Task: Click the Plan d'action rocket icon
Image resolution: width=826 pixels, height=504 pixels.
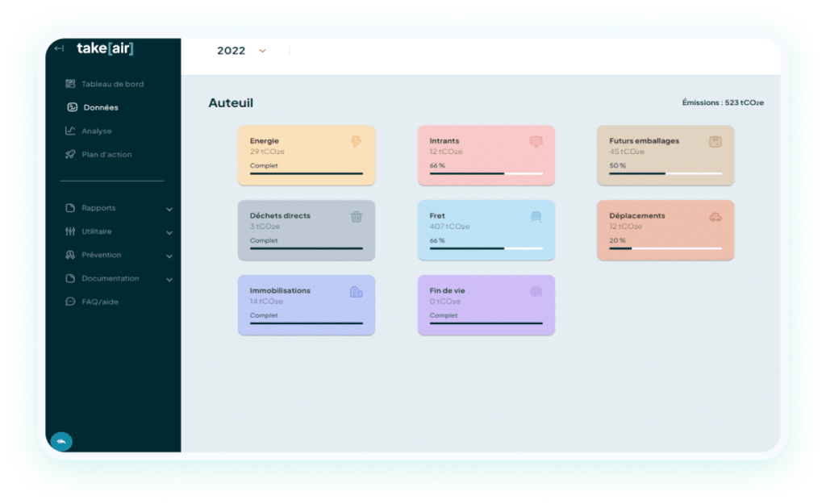Action: click(x=70, y=154)
